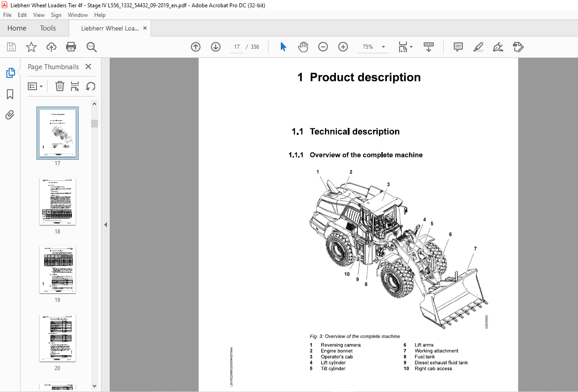Click the 'Working attachment' legend entry

tap(436, 351)
